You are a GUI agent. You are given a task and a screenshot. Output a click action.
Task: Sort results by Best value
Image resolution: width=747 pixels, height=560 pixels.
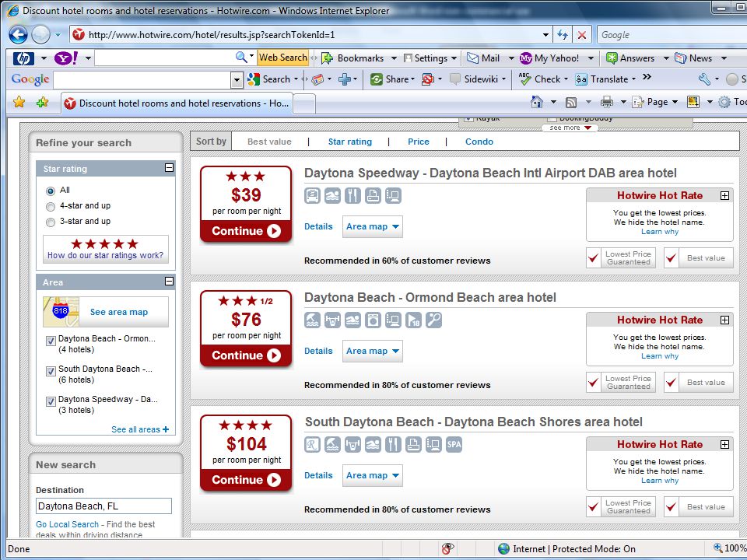(x=270, y=142)
